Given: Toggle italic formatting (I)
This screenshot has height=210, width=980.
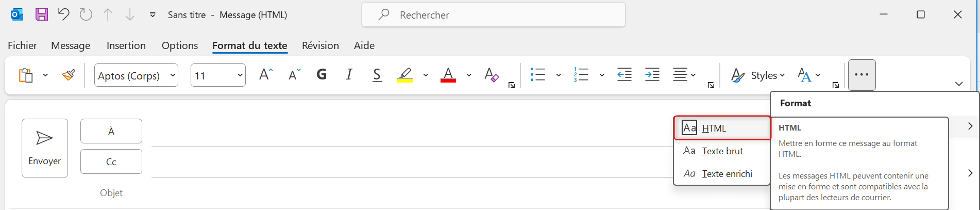Looking at the screenshot, I should [x=349, y=75].
